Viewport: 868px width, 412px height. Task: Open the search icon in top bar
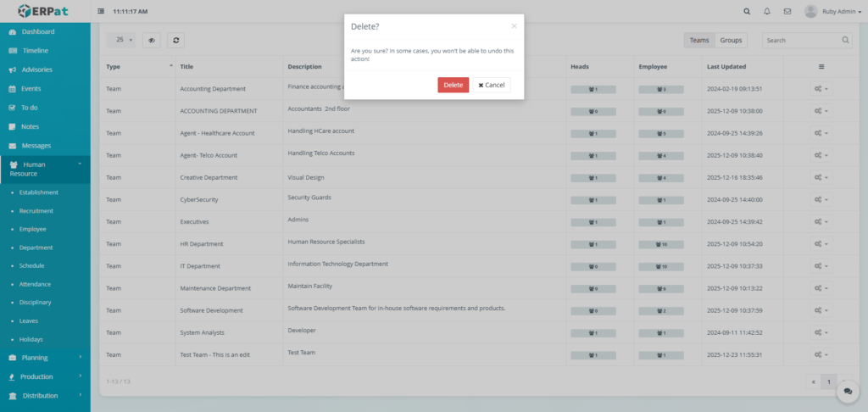[746, 11]
